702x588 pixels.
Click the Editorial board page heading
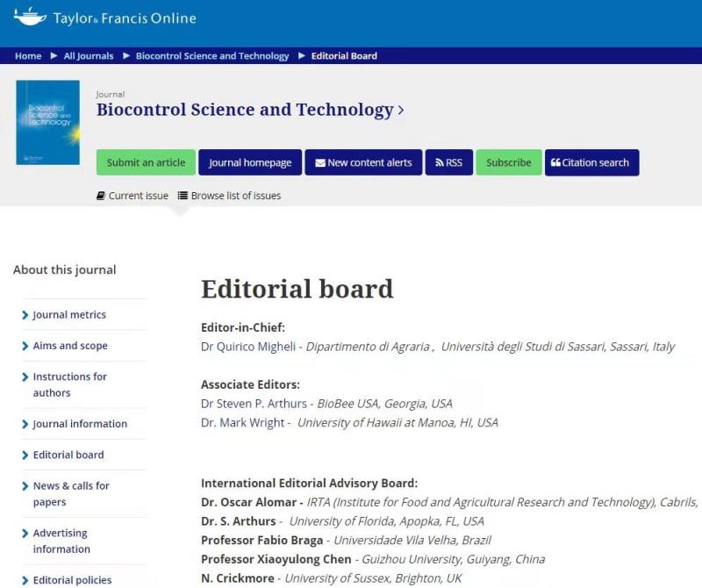click(x=297, y=289)
